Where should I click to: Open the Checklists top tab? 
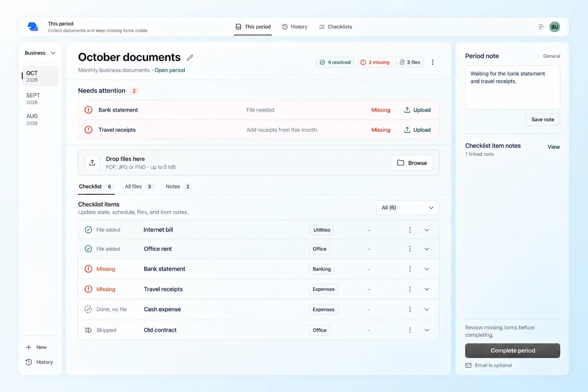point(335,27)
